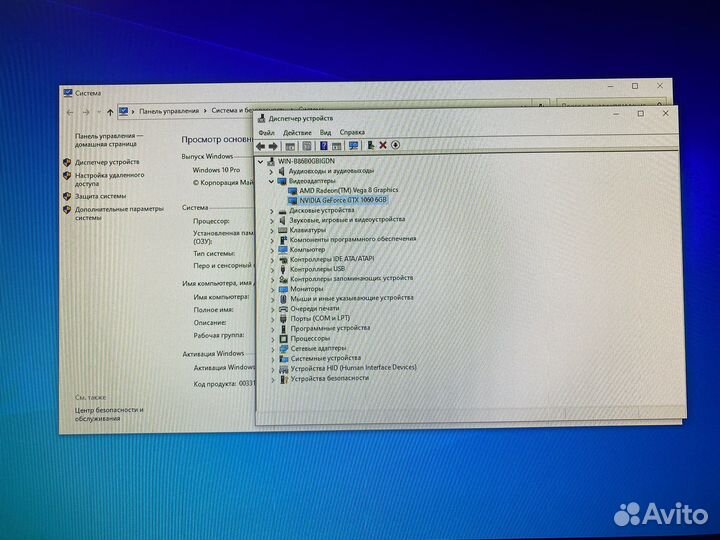Open the Properties toolbar icon
Image resolution: width=720 pixels, height=540 pixels.
click(x=307, y=146)
